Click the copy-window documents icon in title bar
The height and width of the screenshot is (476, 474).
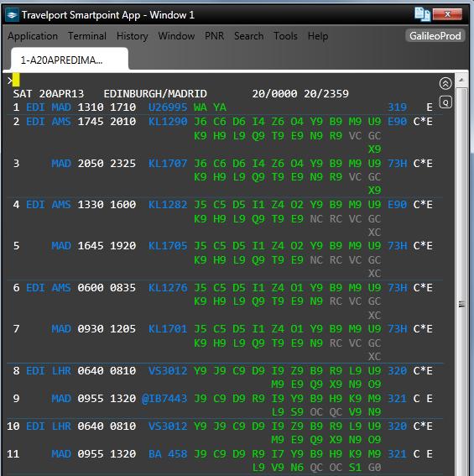(422, 14)
